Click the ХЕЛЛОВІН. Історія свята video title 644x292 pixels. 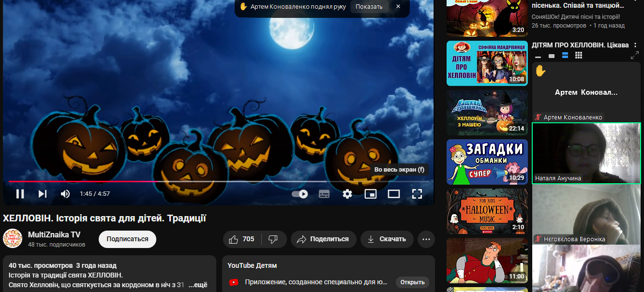click(x=105, y=219)
